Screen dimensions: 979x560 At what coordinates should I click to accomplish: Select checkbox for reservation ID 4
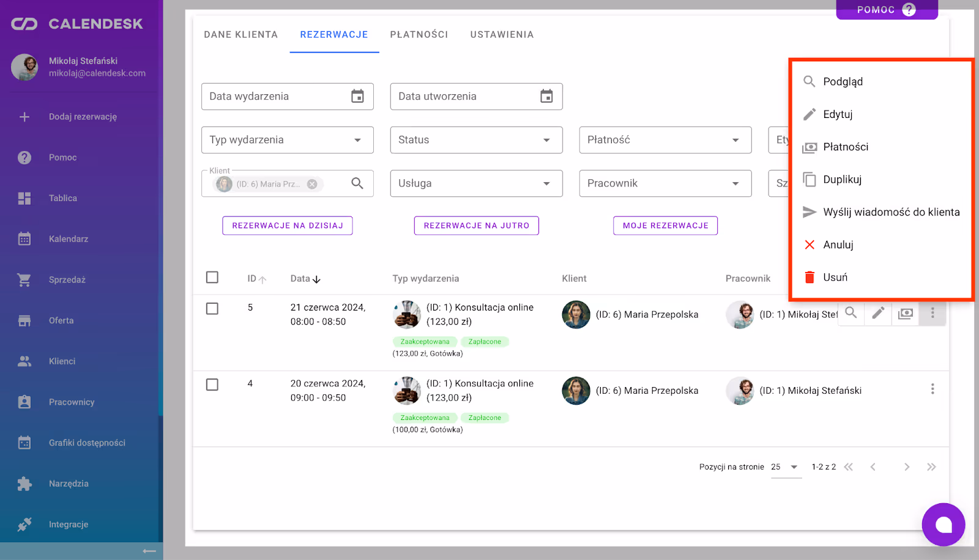(x=212, y=385)
